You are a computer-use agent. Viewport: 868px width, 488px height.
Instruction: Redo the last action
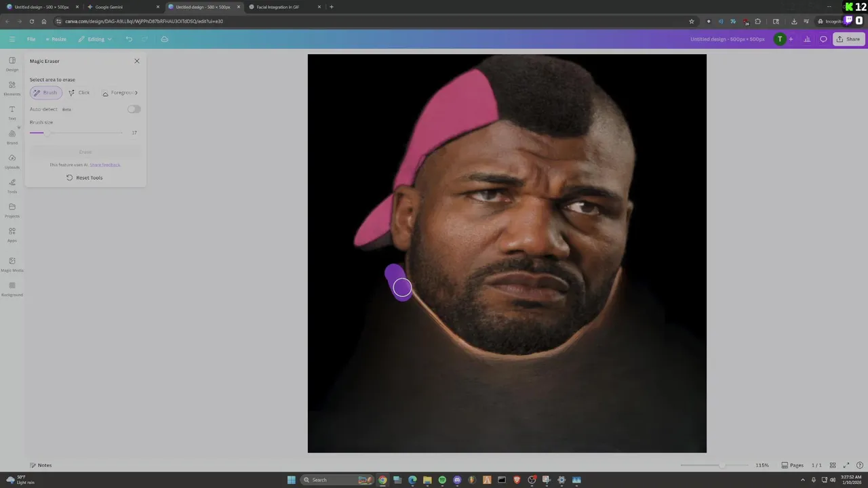coord(144,39)
